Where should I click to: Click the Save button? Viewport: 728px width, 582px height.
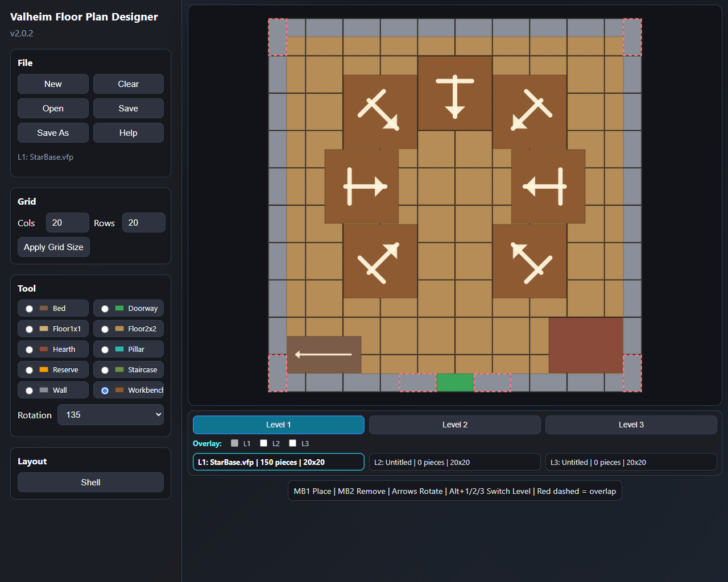129,109
